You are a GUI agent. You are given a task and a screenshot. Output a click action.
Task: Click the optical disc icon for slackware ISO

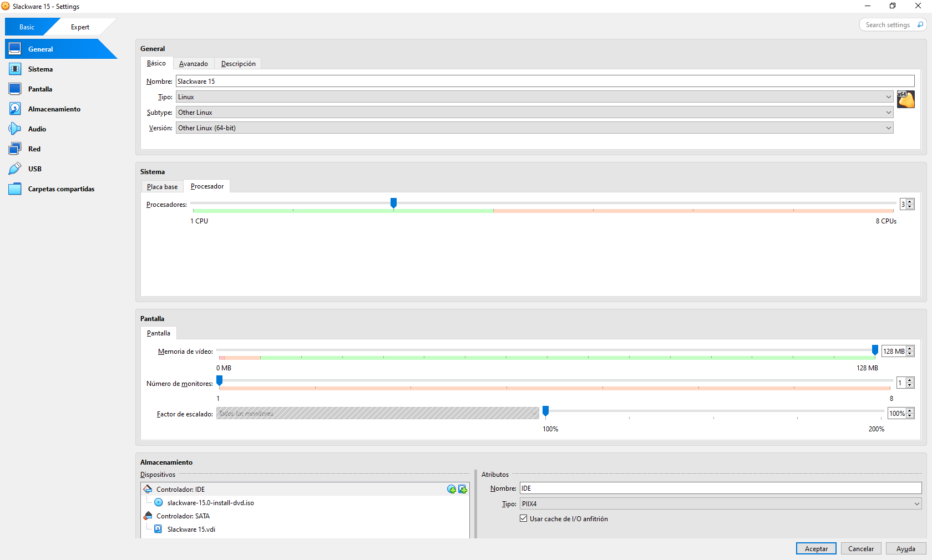159,502
